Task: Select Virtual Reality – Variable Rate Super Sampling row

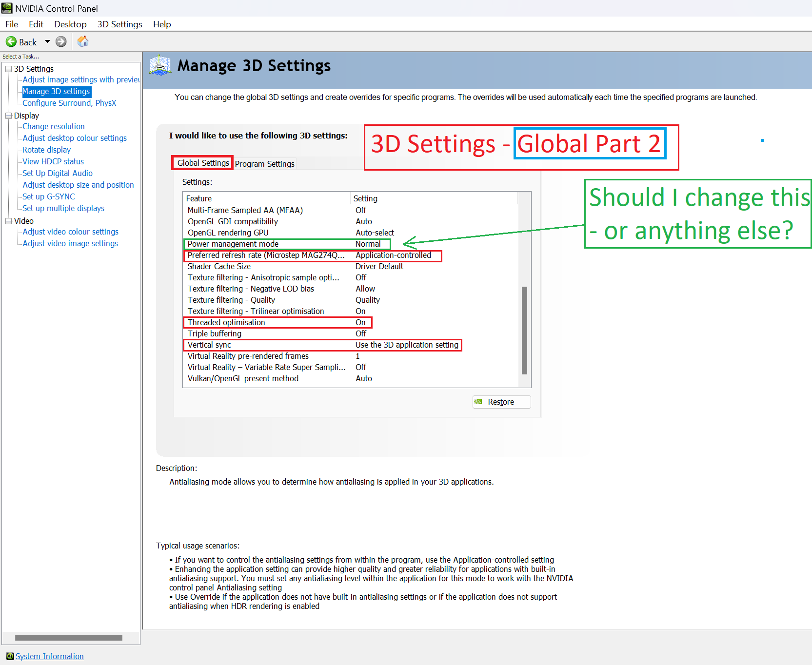Action: (350, 367)
